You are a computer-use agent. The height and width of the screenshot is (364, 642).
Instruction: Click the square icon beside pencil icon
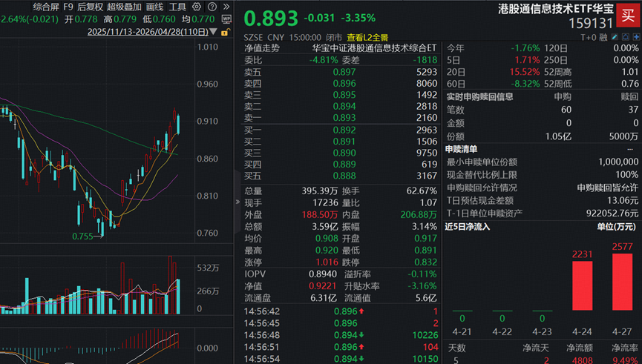pyautogui.click(x=626, y=37)
